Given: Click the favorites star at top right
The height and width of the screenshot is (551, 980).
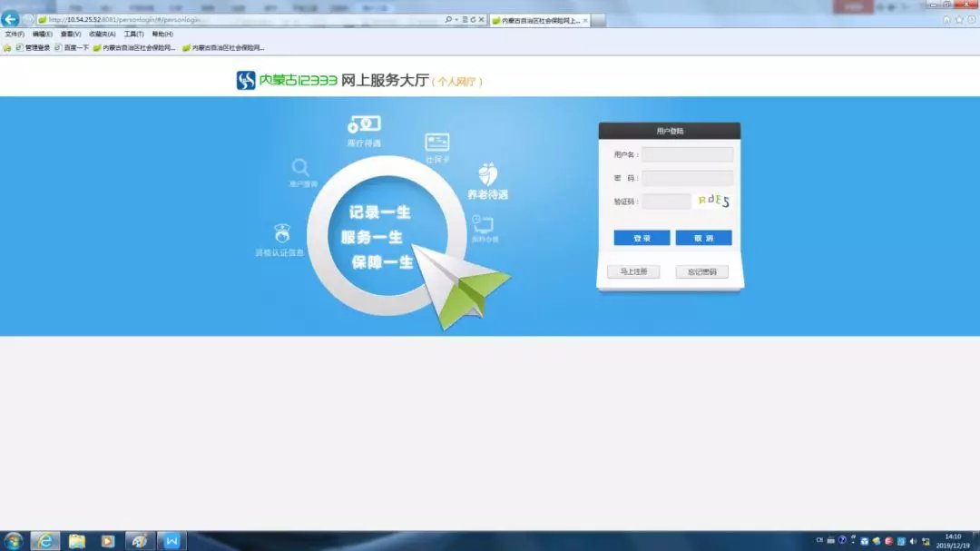Looking at the screenshot, I should 959,20.
